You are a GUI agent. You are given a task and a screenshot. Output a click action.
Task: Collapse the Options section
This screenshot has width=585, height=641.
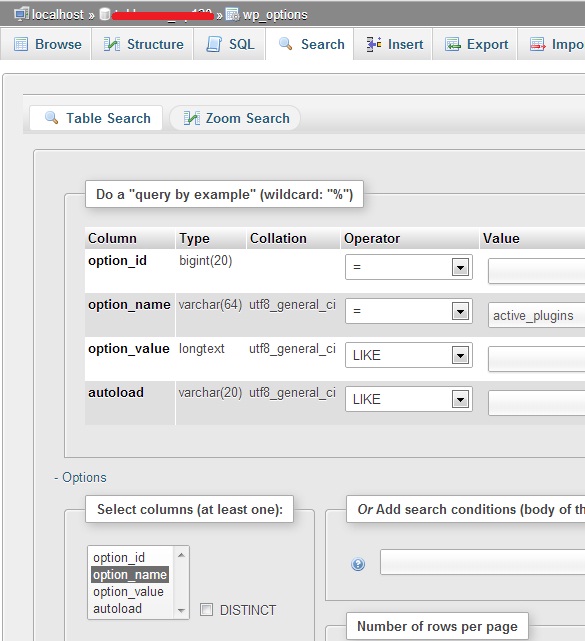click(81, 477)
